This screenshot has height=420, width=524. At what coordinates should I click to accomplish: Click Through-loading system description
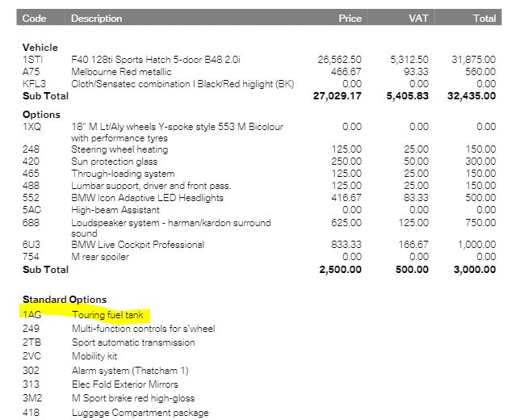(x=123, y=174)
